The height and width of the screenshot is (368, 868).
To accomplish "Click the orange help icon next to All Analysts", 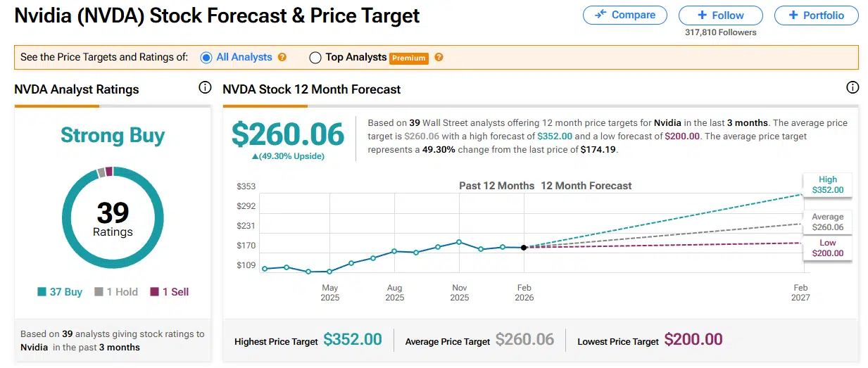I will coord(282,57).
